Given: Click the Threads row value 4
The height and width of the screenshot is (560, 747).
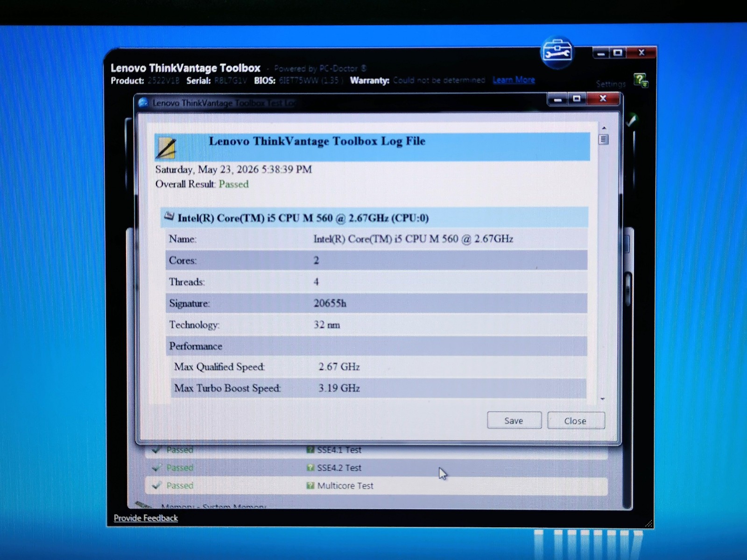Looking at the screenshot, I should tap(316, 282).
